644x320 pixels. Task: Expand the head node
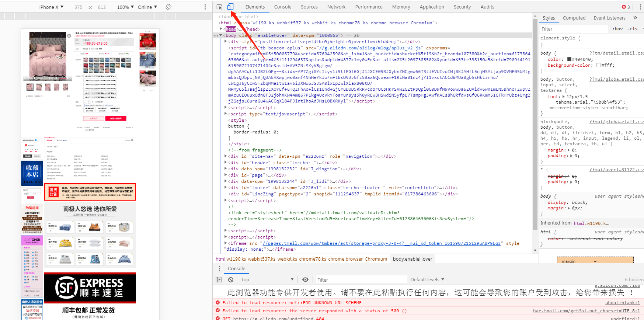click(x=221, y=29)
